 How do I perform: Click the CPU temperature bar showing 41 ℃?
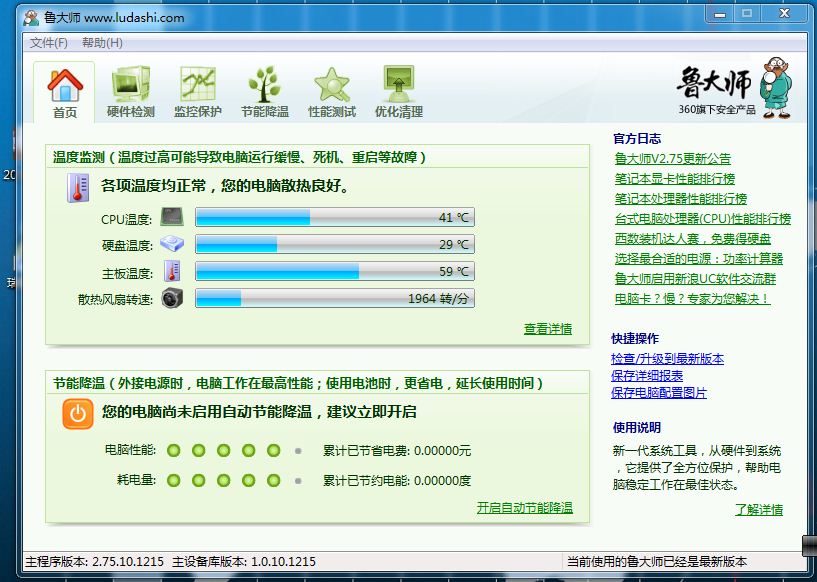tap(335, 217)
